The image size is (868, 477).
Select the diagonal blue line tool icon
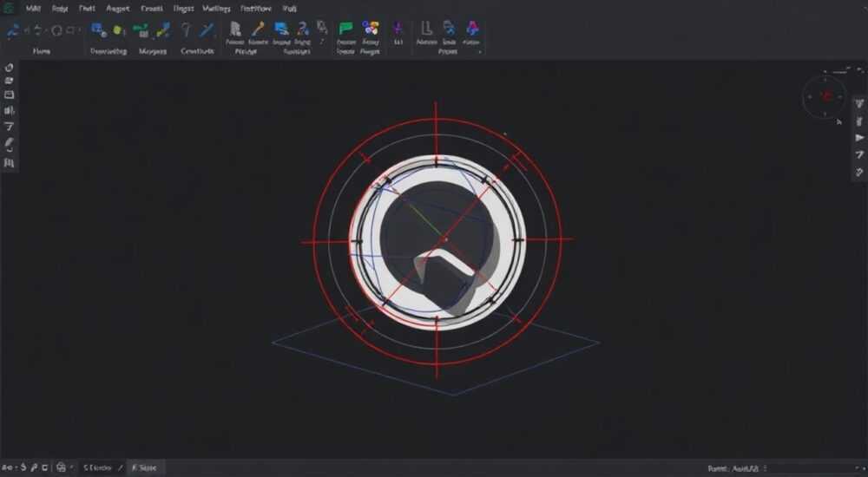207,29
